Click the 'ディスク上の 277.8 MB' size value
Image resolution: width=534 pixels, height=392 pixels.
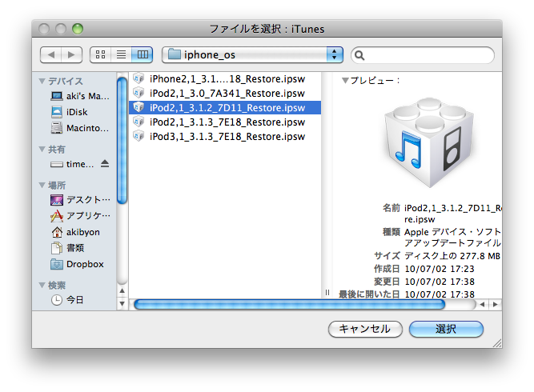tap(452, 256)
